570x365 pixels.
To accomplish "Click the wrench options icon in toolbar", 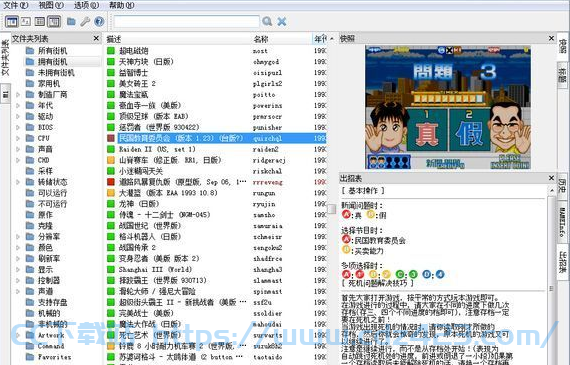I will pos(85,21).
